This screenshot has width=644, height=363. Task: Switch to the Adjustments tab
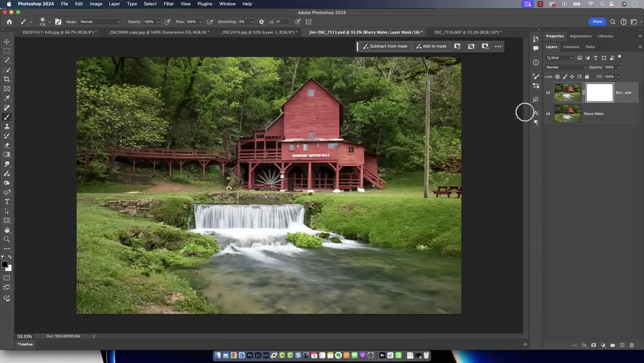tap(581, 36)
